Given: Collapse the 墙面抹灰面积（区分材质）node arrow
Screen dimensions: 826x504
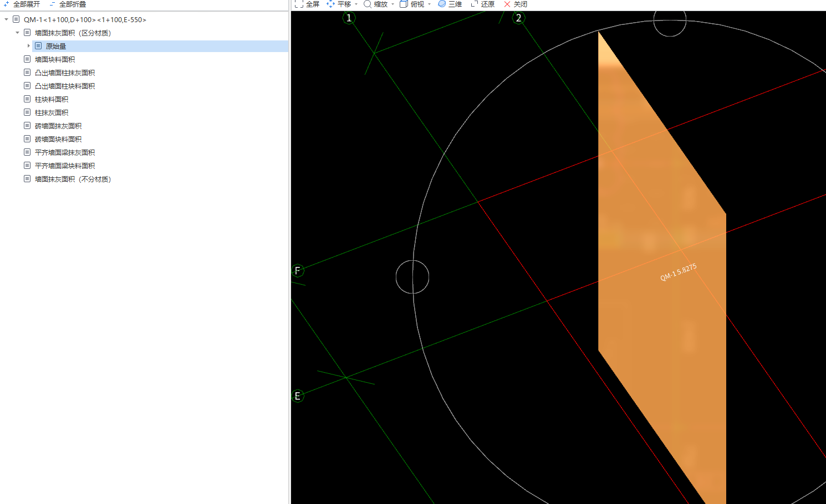Looking at the screenshot, I should click(x=17, y=33).
